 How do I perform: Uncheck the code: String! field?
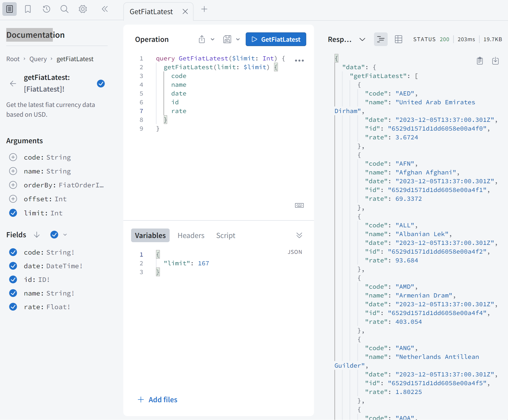(13, 252)
